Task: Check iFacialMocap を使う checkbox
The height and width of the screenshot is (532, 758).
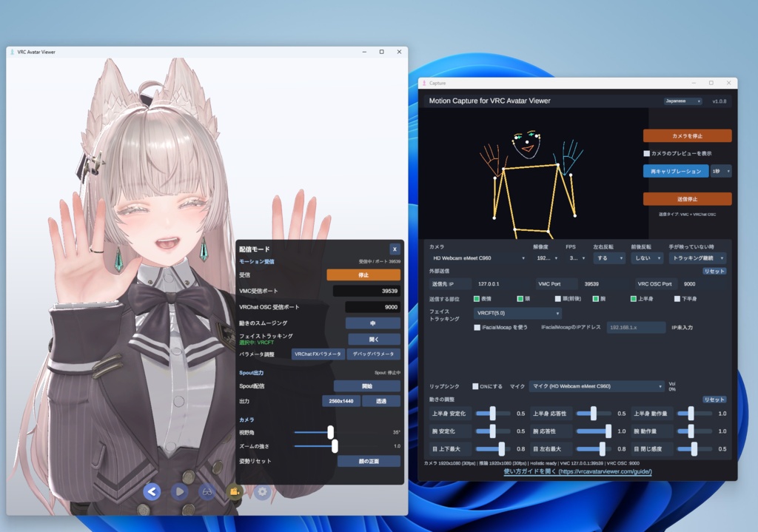Action: coord(477,328)
